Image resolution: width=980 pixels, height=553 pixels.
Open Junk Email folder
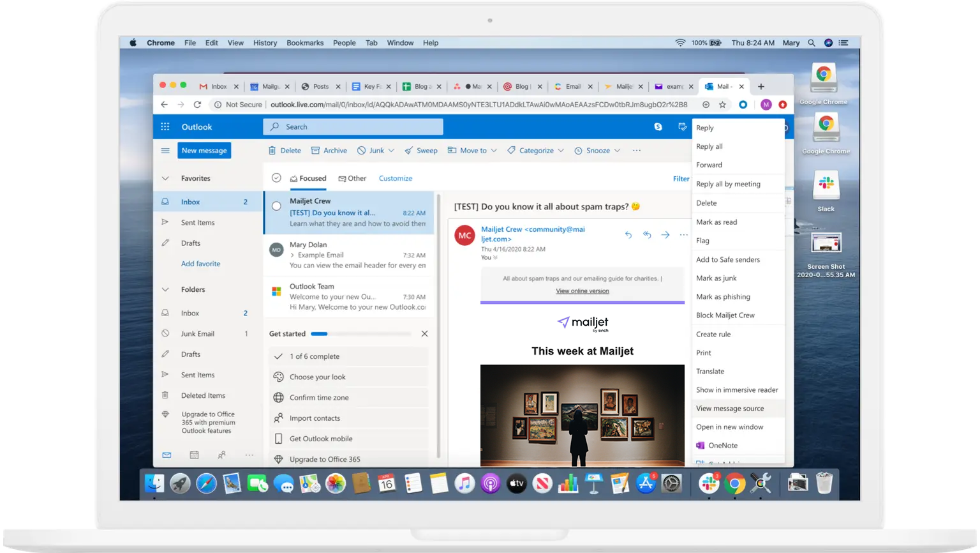pos(208,333)
